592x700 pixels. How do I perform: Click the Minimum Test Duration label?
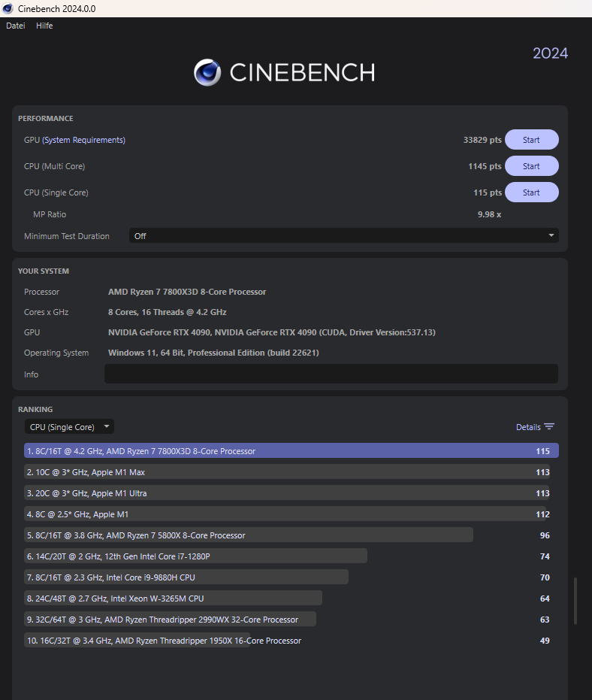[66, 236]
